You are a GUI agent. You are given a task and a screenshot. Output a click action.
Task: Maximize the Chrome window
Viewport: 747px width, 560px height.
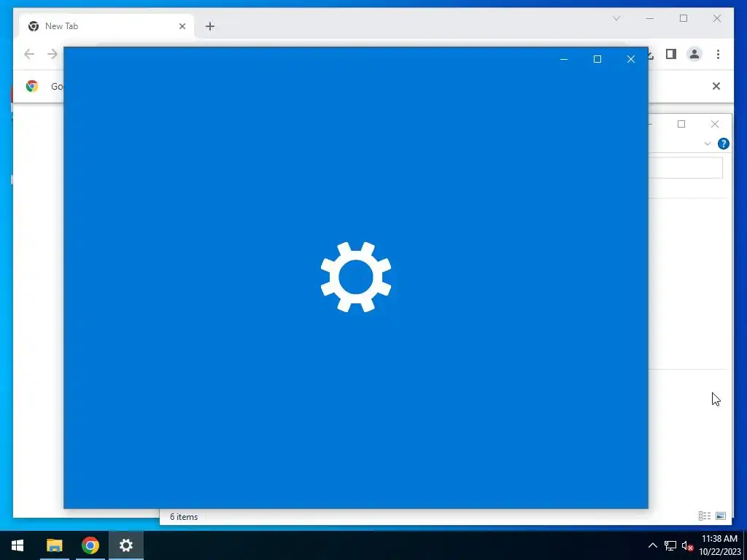684,18
